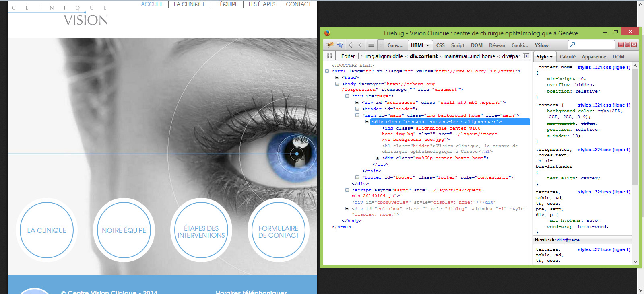Go back with Firebug's left arrow
Screen dimensions: 644x294
(351, 45)
